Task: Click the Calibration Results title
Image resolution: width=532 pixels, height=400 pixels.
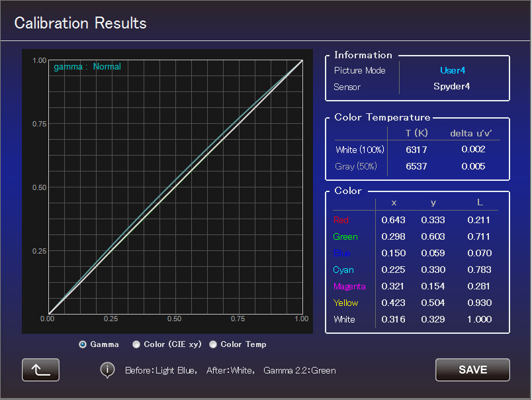Action: 81,23
